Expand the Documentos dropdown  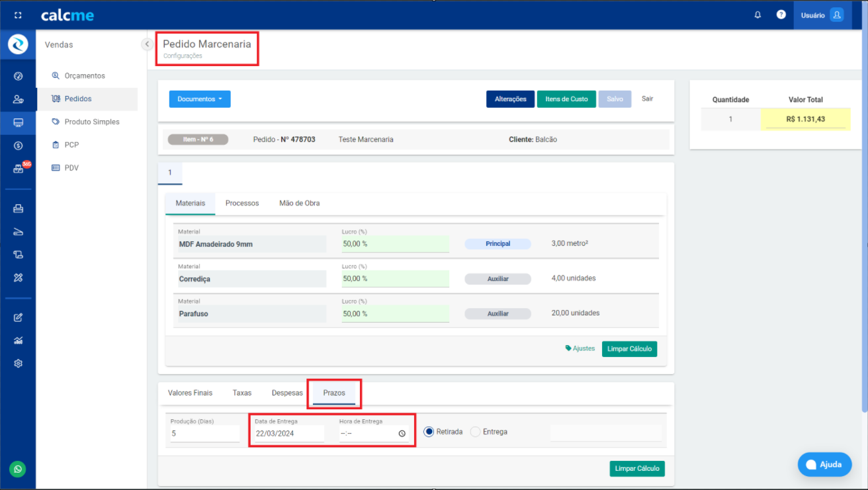tap(200, 99)
